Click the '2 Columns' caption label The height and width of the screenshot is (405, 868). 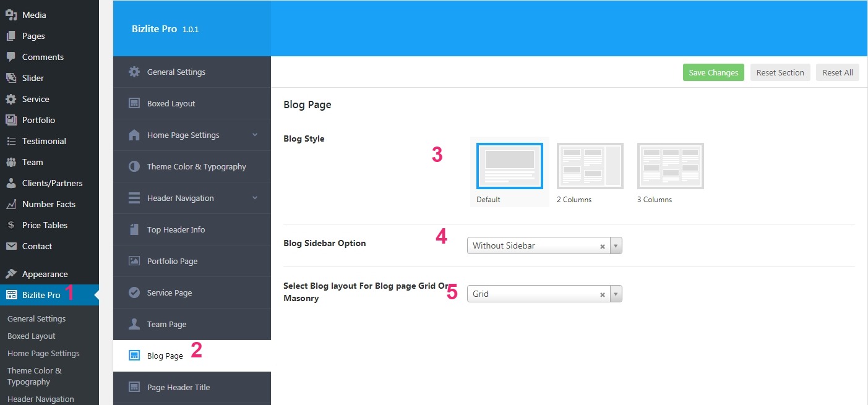pos(574,200)
